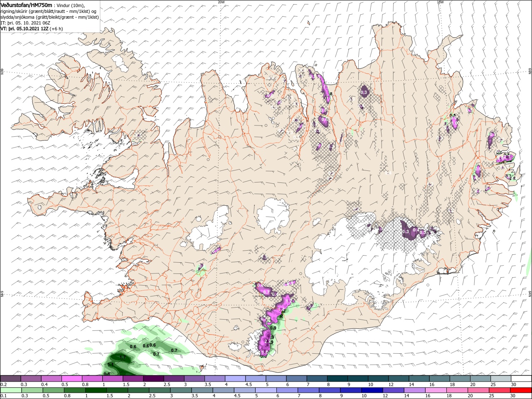This screenshot has height=399, width=532.
Task: Click the Veðurstofan/HM750m title text
Action: click(27, 5)
